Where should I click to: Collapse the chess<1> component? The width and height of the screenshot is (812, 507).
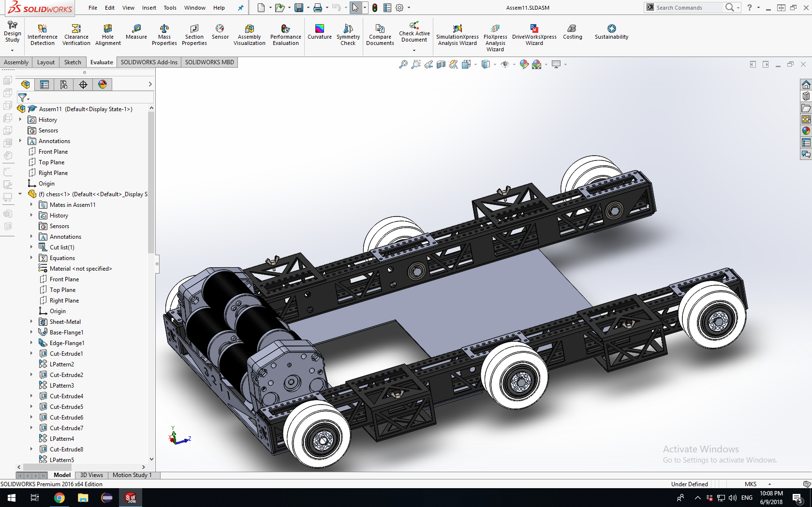point(20,194)
